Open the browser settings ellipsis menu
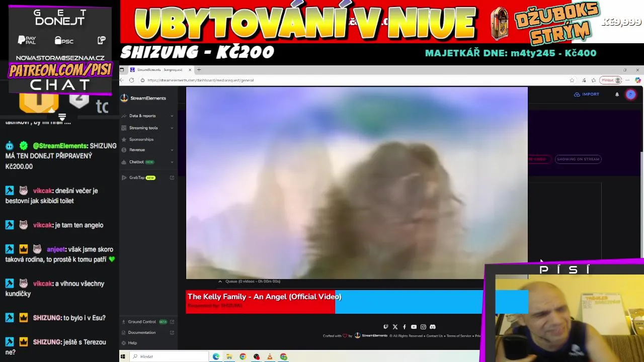Viewport: 644px width, 362px height. [x=627, y=80]
